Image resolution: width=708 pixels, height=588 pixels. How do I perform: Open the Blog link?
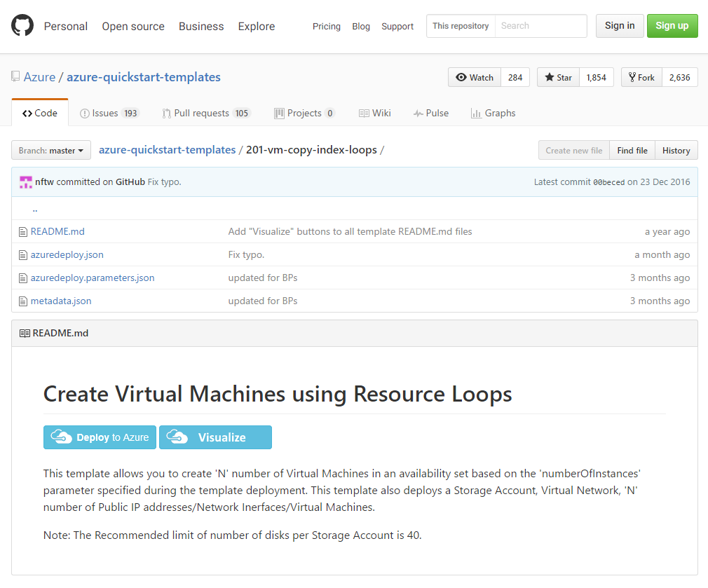(x=361, y=26)
